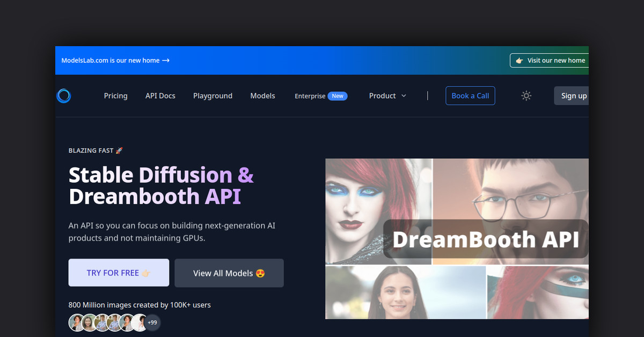The image size is (644, 337).
Task: Select the Models navigation item
Action: point(262,96)
